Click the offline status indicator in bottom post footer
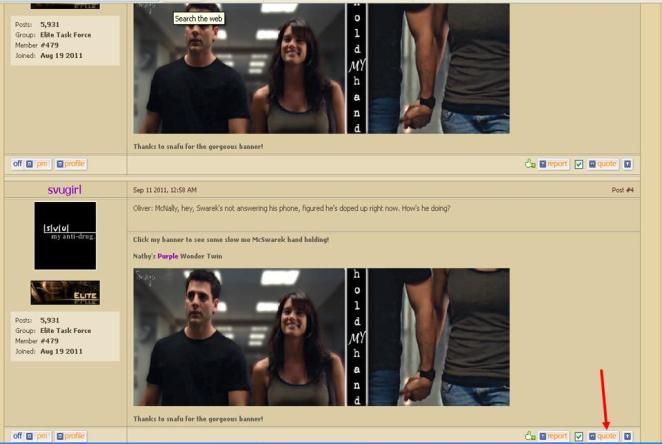The height and width of the screenshot is (444, 662). pos(18,436)
